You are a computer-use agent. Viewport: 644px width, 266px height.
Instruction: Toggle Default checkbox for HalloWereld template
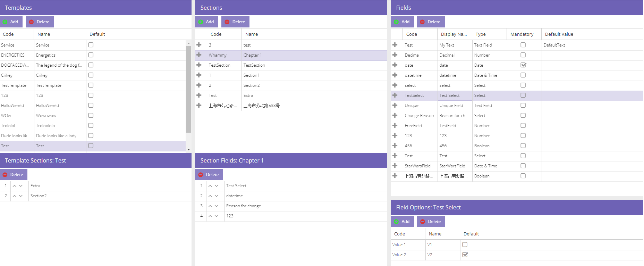pos(91,105)
